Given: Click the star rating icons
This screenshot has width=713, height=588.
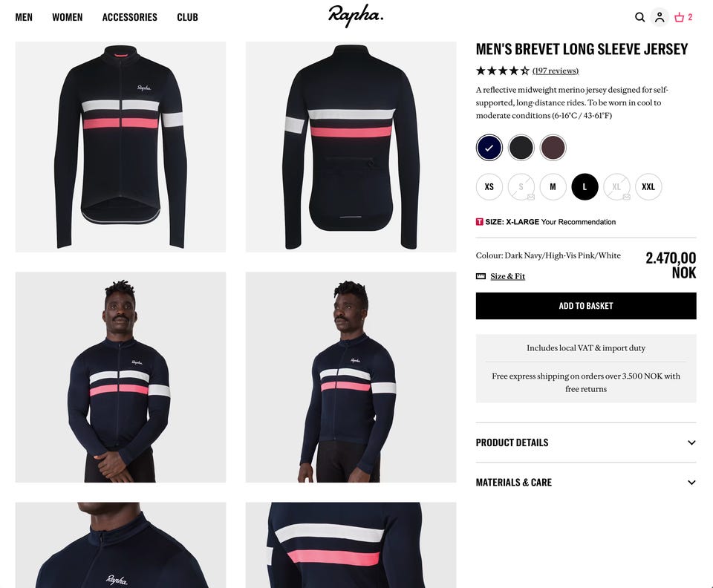Looking at the screenshot, I should pyautogui.click(x=503, y=71).
